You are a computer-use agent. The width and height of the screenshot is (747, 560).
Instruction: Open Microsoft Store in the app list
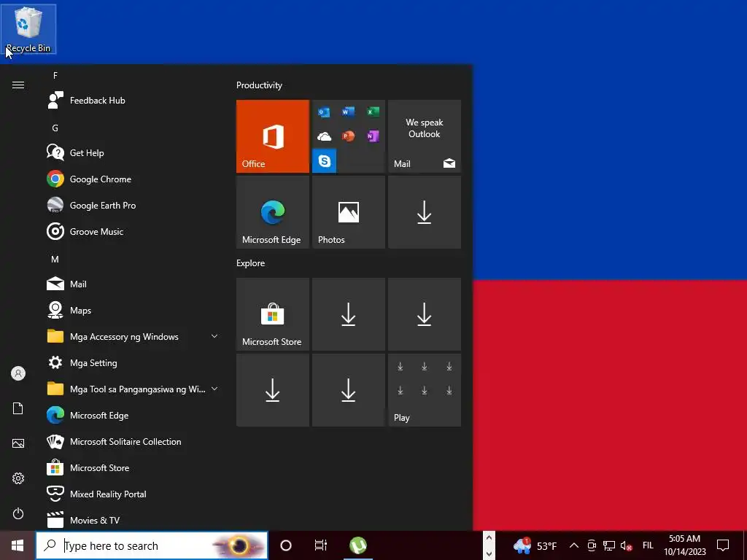coord(133,467)
